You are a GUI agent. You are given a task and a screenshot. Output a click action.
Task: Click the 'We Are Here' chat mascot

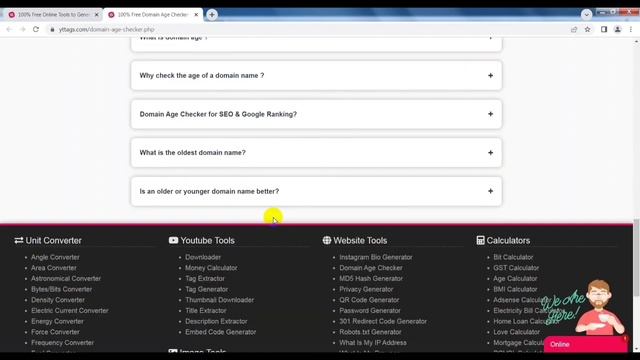[x=584, y=307]
